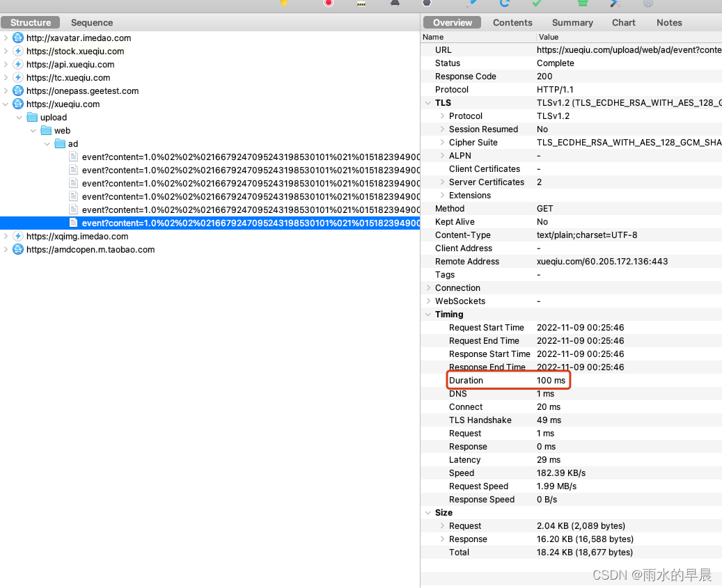Expand the Extensions row
The height and width of the screenshot is (588, 722).
tap(442, 195)
